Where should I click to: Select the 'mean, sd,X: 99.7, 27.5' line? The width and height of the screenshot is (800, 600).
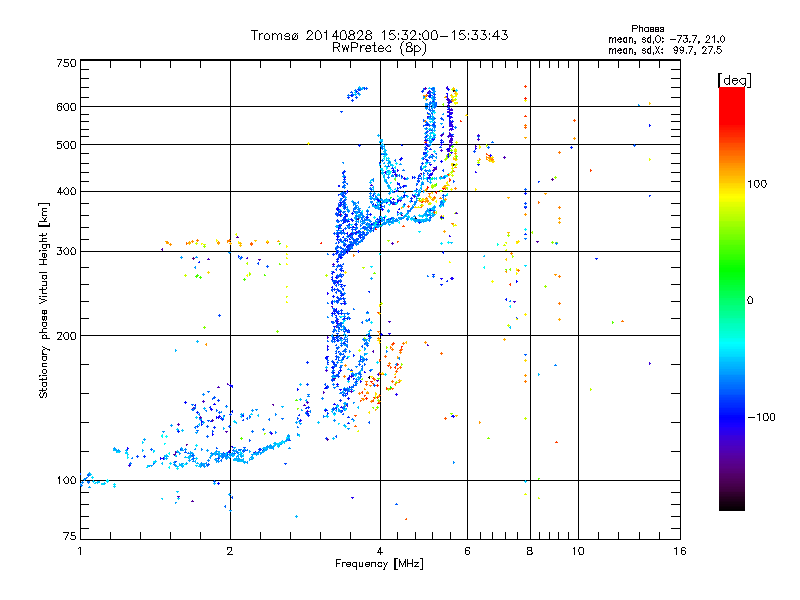(665, 50)
